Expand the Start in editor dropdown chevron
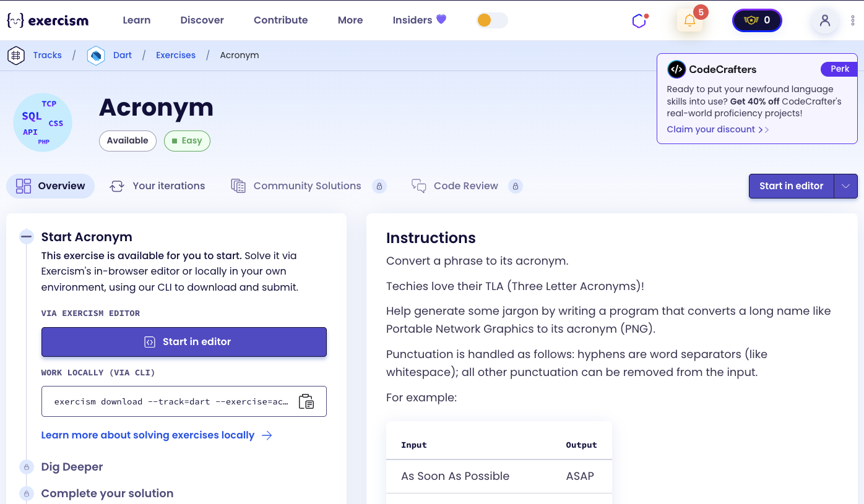Viewport: 864px width, 504px height. click(x=845, y=186)
